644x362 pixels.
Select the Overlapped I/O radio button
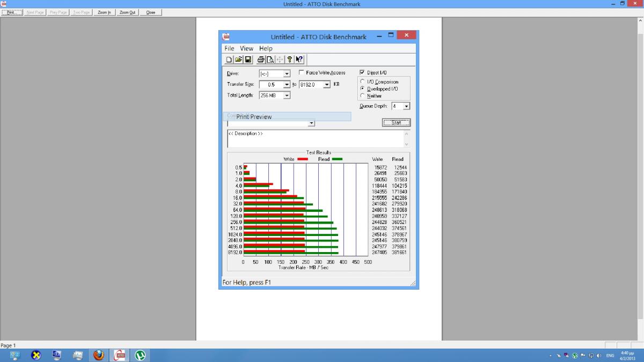point(362,88)
